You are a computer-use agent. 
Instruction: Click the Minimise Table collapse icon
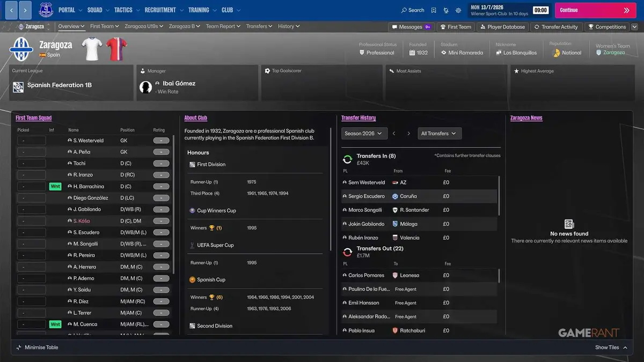coord(19,348)
